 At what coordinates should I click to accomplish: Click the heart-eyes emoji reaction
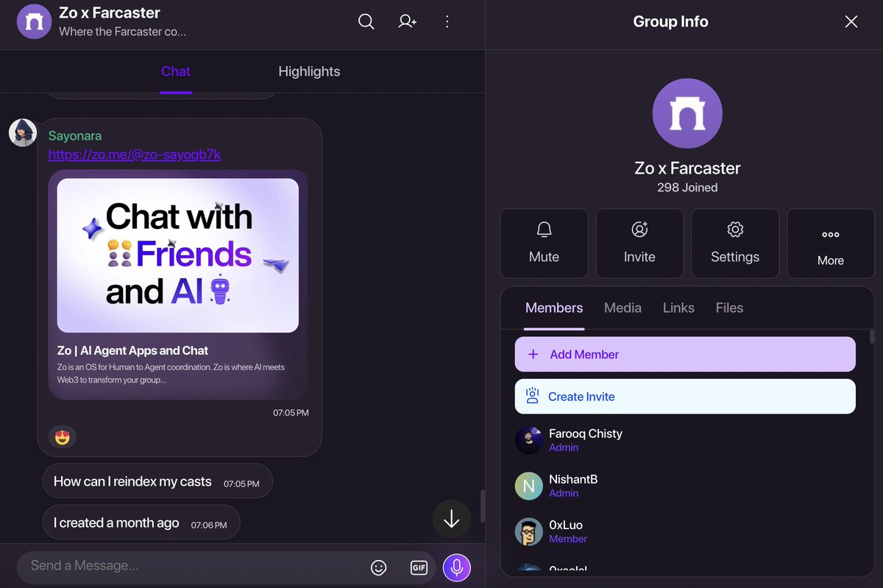pos(63,437)
